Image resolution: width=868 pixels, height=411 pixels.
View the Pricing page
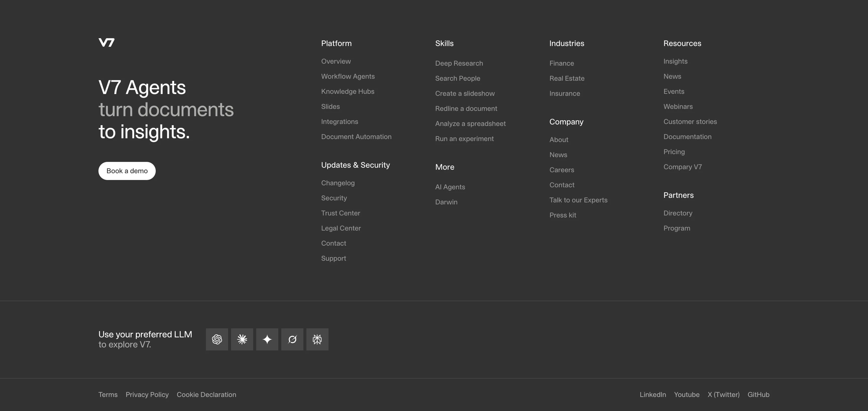pos(674,152)
